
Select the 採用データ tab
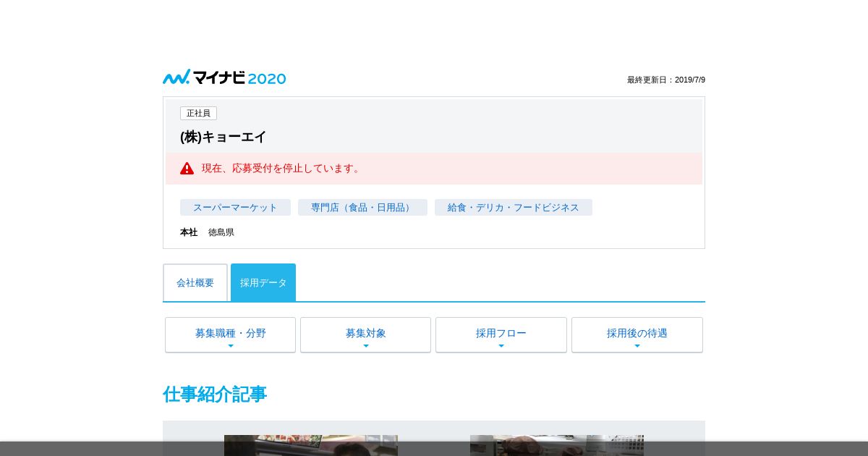(263, 283)
